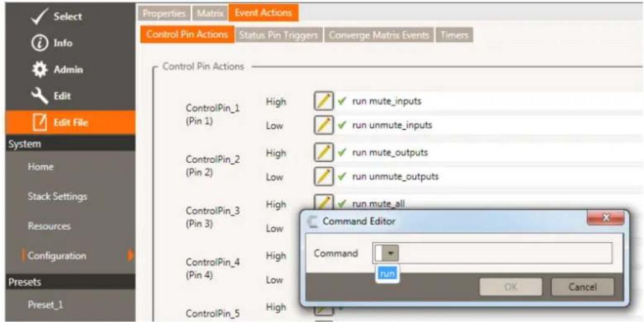The height and width of the screenshot is (322, 644).
Task: Click the Edit File mode button
Action: [70, 123]
